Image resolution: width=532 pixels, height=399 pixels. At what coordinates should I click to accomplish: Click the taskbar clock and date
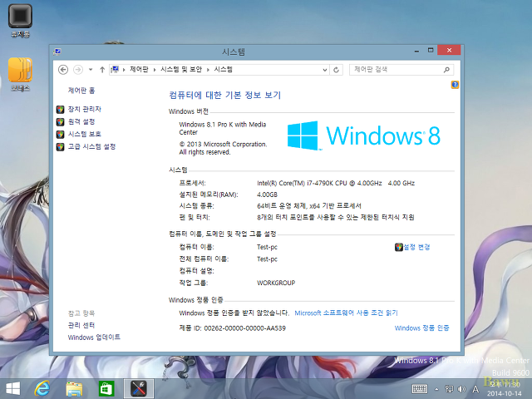coord(505,389)
